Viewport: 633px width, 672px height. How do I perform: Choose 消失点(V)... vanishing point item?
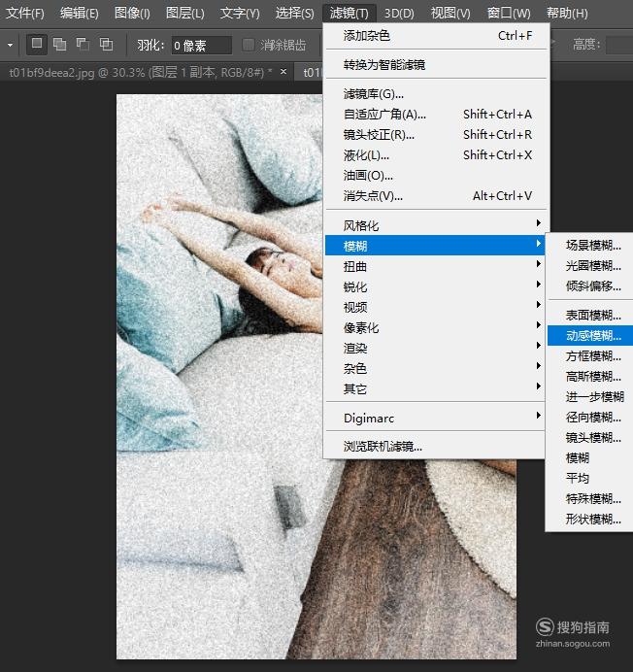[x=436, y=196]
